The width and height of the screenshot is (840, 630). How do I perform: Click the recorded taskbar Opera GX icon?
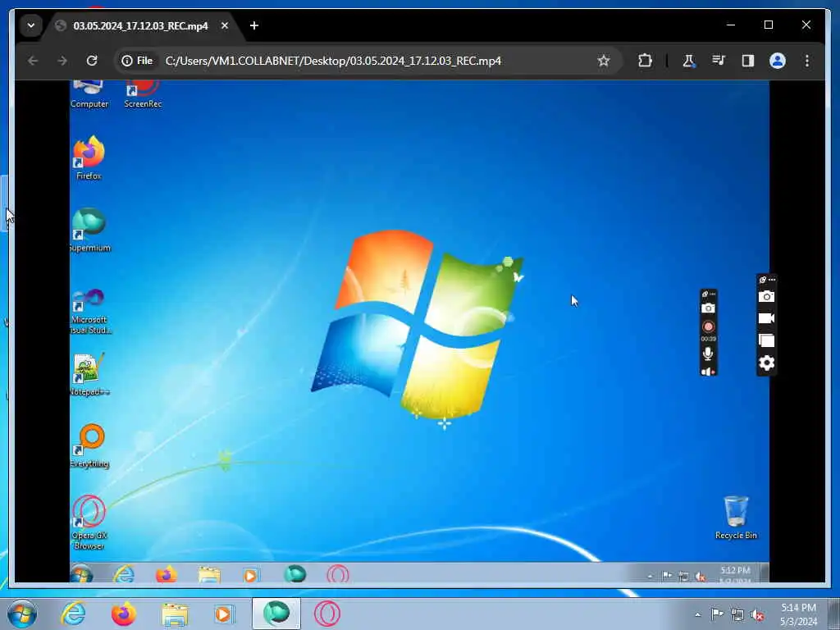tap(338, 574)
